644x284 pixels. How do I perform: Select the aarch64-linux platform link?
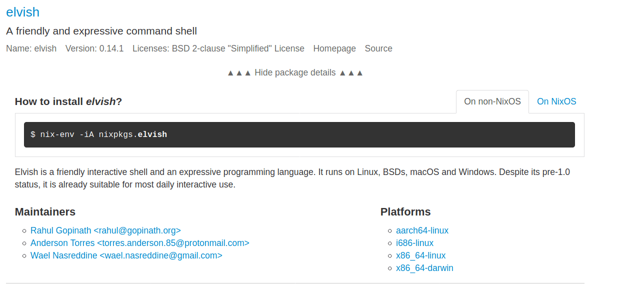[x=422, y=230]
